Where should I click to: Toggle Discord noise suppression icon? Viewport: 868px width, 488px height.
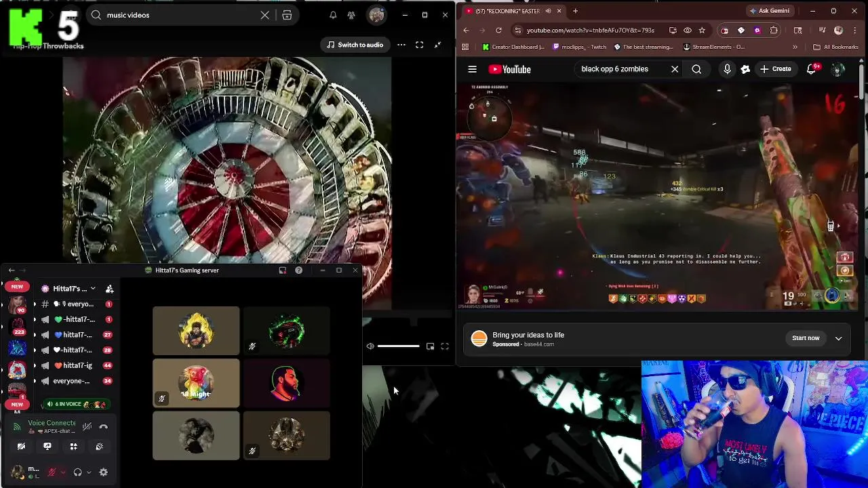tap(87, 427)
